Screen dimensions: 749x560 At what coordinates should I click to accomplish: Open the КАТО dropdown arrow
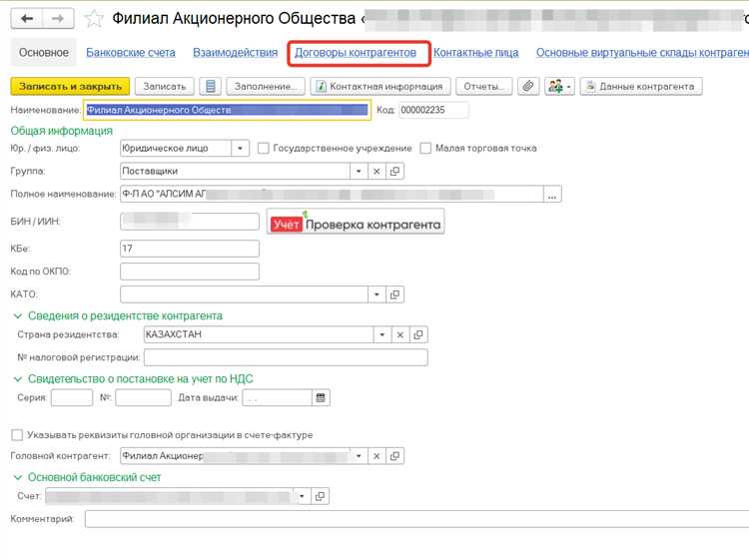click(x=376, y=294)
